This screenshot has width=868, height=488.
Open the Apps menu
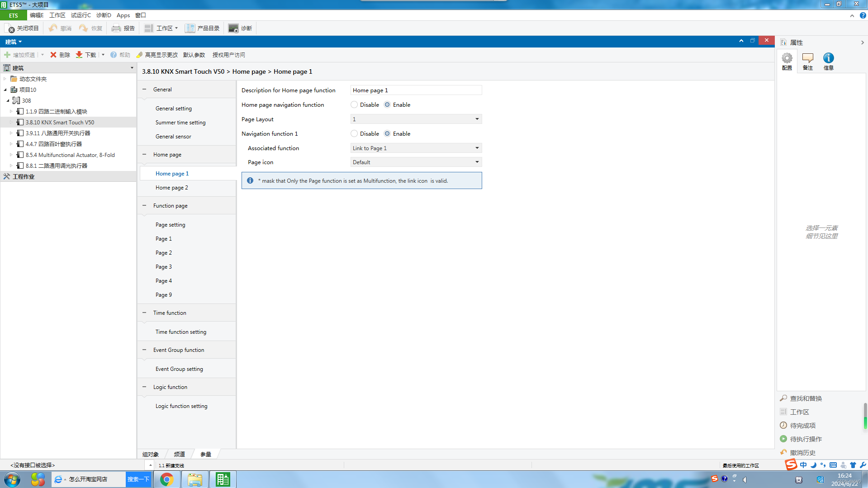click(x=123, y=15)
